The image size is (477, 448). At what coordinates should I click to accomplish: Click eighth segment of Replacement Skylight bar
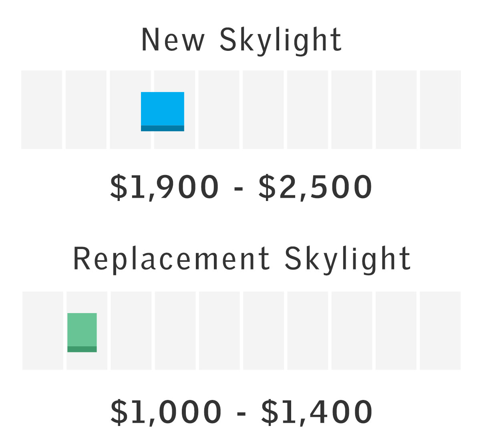coord(352,331)
